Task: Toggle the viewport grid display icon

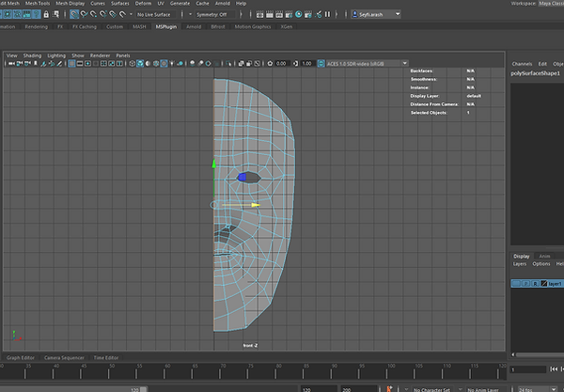Action: tap(71, 64)
